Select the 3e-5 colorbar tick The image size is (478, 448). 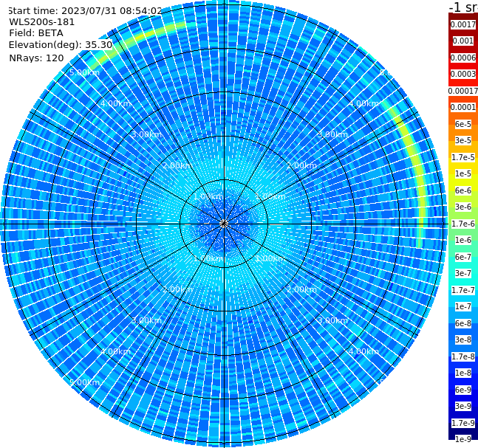(463, 140)
